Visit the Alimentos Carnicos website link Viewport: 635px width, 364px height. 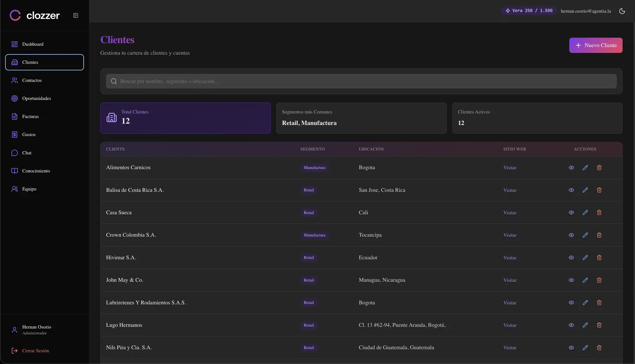coord(510,168)
